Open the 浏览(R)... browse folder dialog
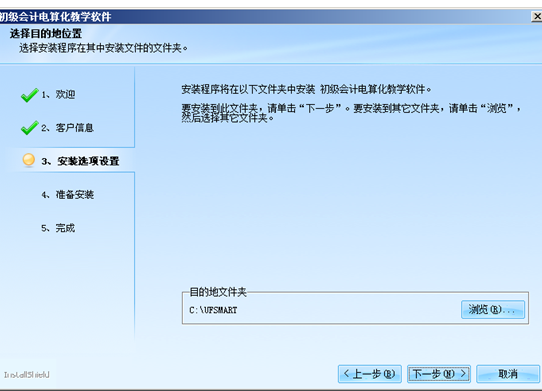 [x=493, y=309]
